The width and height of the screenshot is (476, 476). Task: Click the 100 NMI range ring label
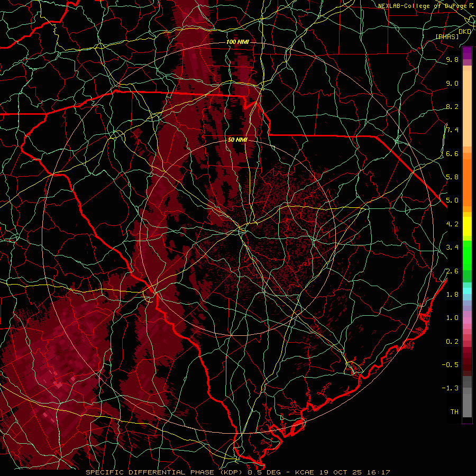(x=237, y=42)
